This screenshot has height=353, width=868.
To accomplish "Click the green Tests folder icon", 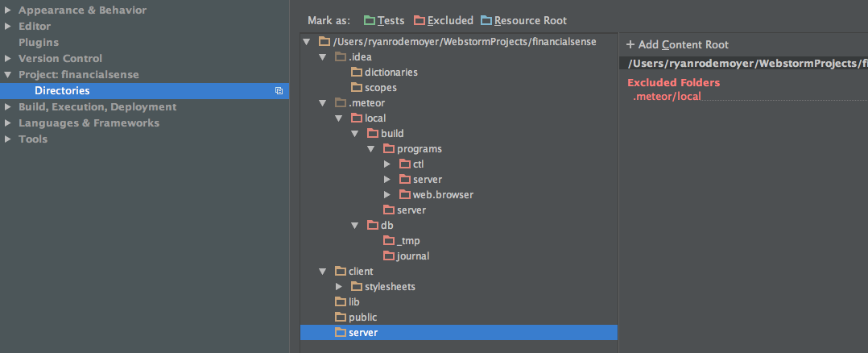I will pos(370,20).
